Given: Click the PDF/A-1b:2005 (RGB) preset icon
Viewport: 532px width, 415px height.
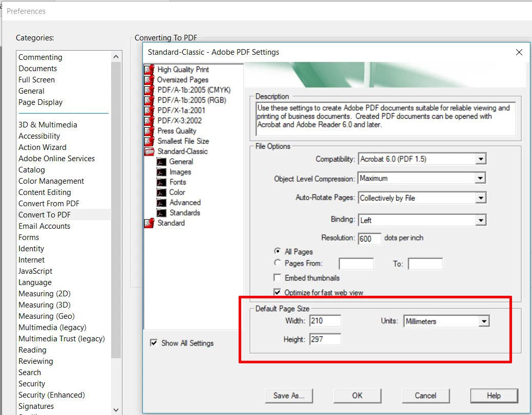Looking at the screenshot, I should coord(150,100).
